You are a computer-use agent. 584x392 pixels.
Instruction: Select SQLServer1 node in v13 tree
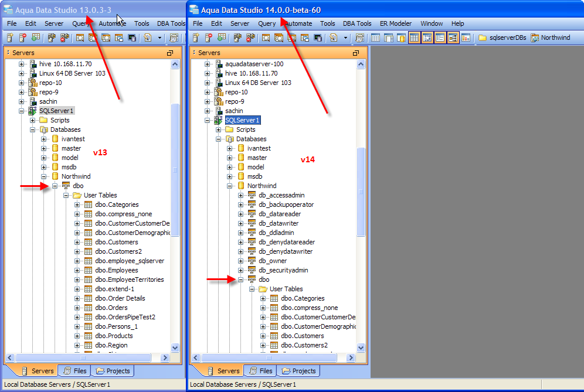[56, 111]
